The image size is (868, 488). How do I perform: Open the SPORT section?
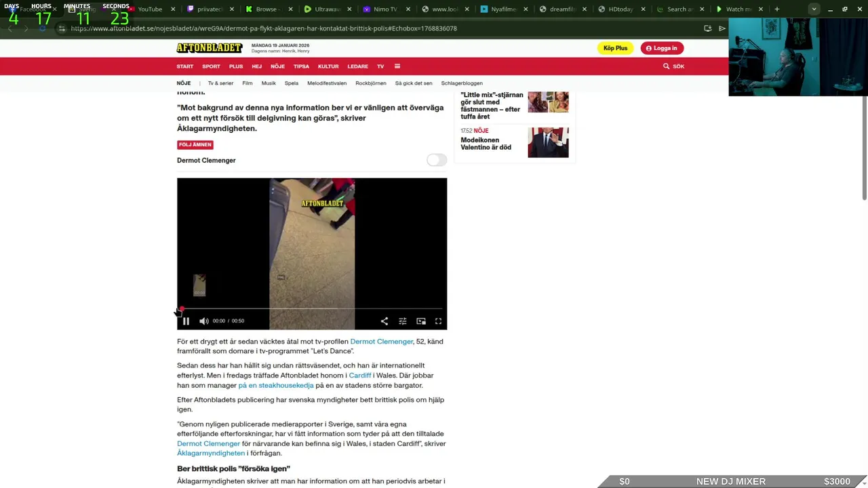pyautogui.click(x=211, y=66)
